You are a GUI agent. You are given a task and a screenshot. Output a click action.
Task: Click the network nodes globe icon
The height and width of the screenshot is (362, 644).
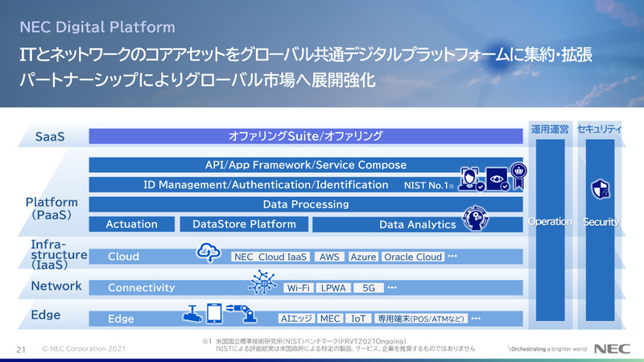pos(262,282)
